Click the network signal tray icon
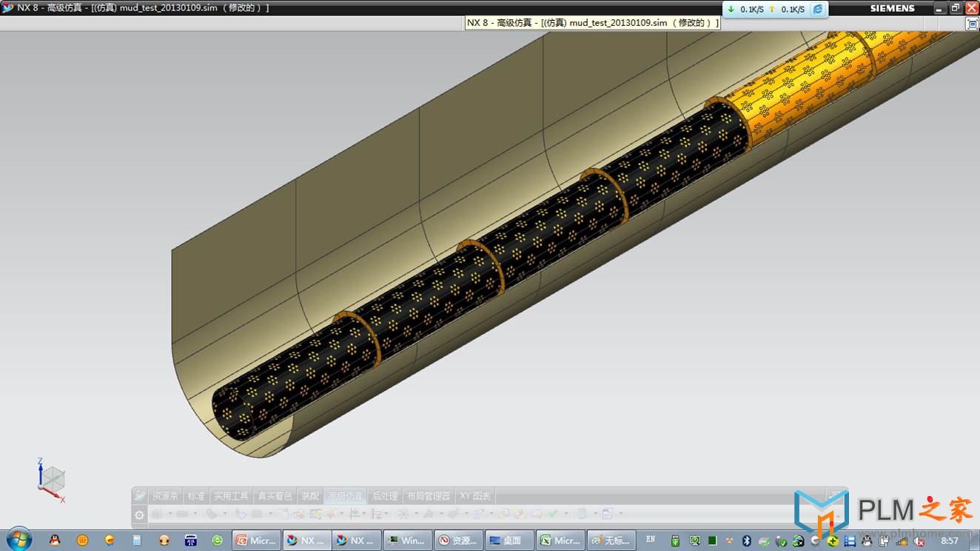980x551 pixels. (902, 541)
